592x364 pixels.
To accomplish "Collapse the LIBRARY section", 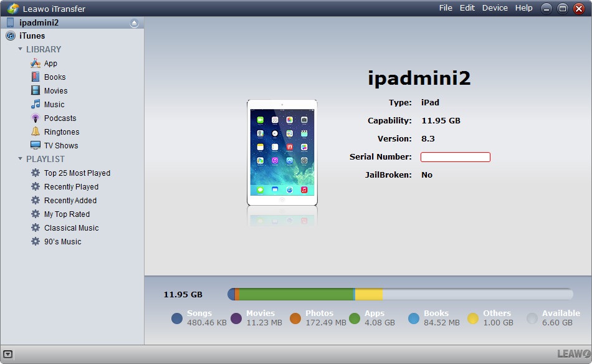I will coord(21,49).
